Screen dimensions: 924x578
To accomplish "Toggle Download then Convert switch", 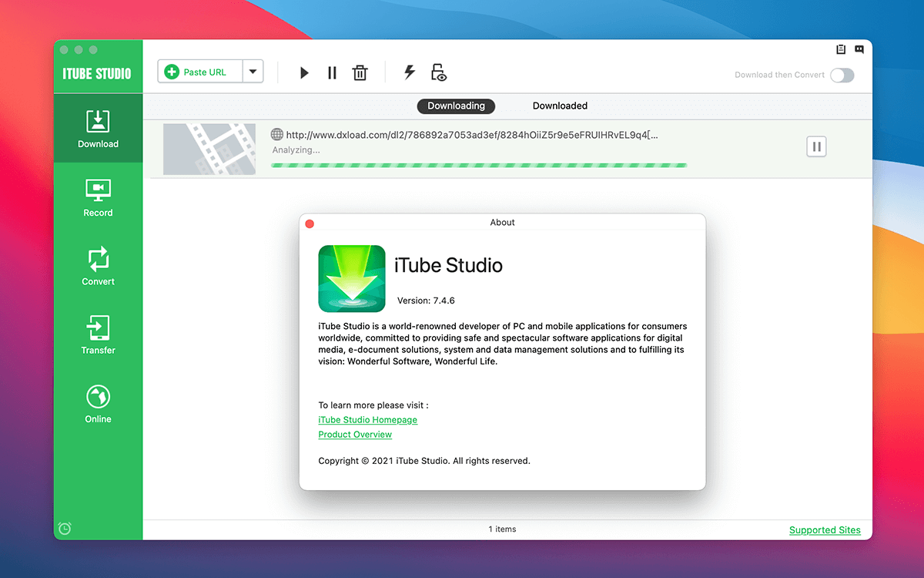I will pos(842,75).
